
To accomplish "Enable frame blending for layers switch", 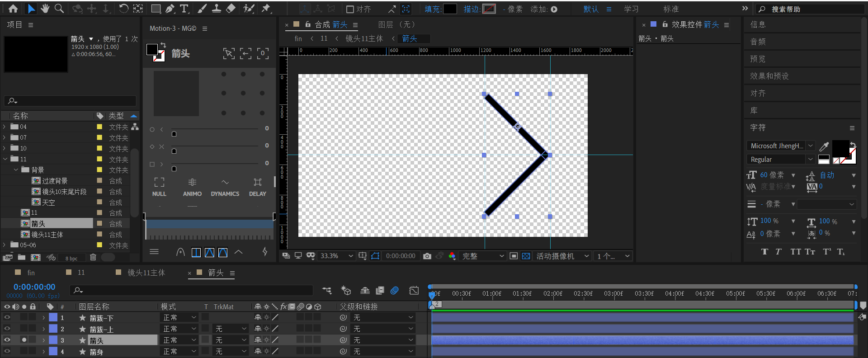I will pyautogui.click(x=380, y=291).
